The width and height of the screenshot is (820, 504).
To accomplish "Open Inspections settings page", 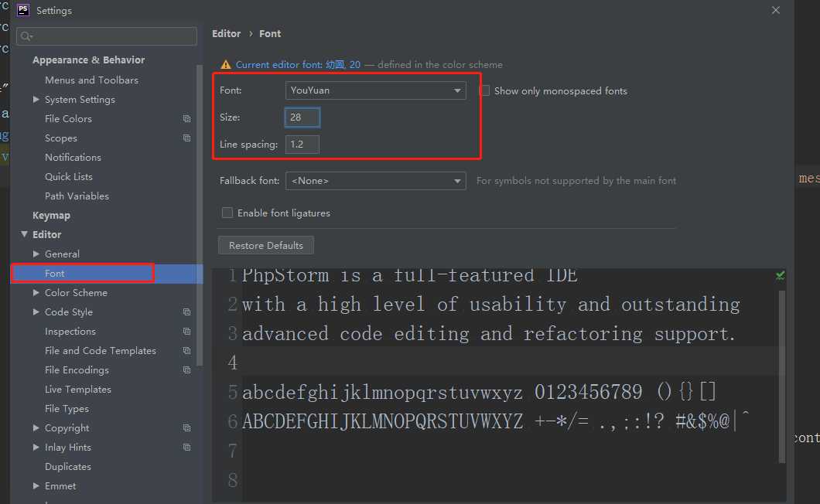I will [x=70, y=332].
